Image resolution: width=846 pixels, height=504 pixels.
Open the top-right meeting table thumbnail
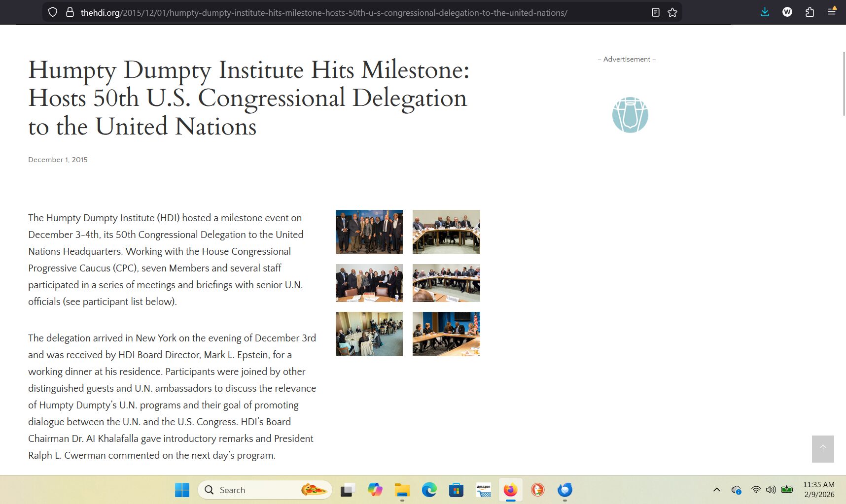tap(446, 232)
